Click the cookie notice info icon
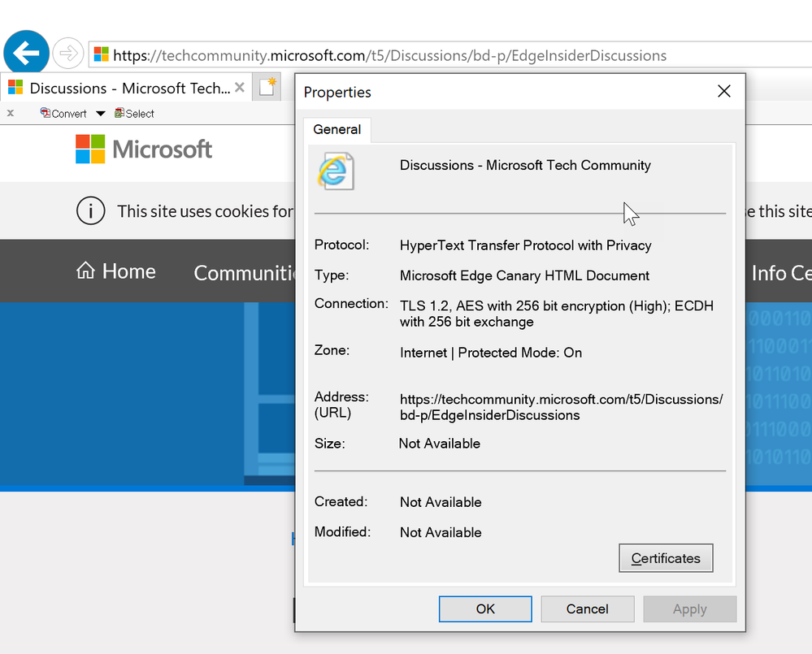 [x=90, y=210]
